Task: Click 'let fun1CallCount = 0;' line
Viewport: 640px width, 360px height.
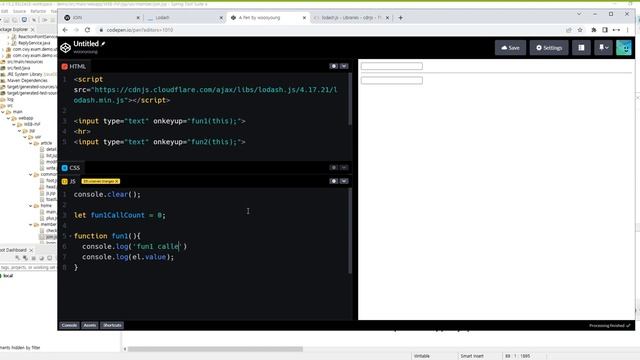Action: (120, 215)
